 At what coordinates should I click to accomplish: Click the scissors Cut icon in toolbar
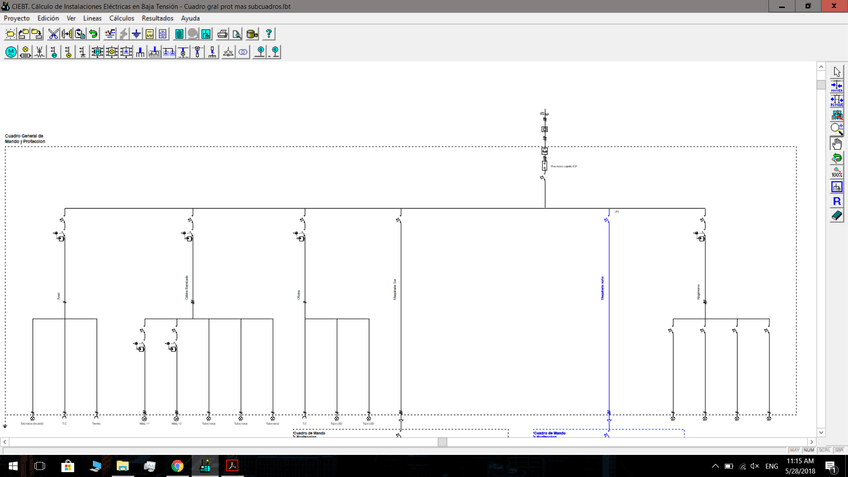(53, 34)
